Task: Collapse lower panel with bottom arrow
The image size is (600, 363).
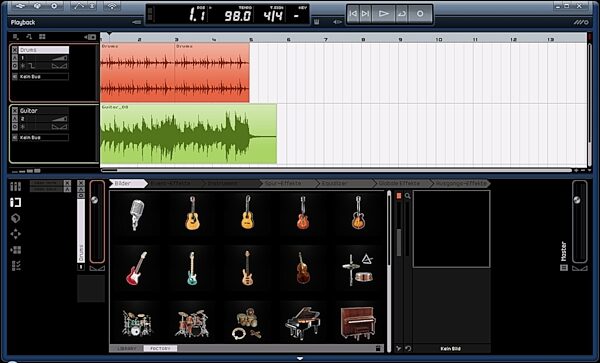Action: pyautogui.click(x=300, y=358)
